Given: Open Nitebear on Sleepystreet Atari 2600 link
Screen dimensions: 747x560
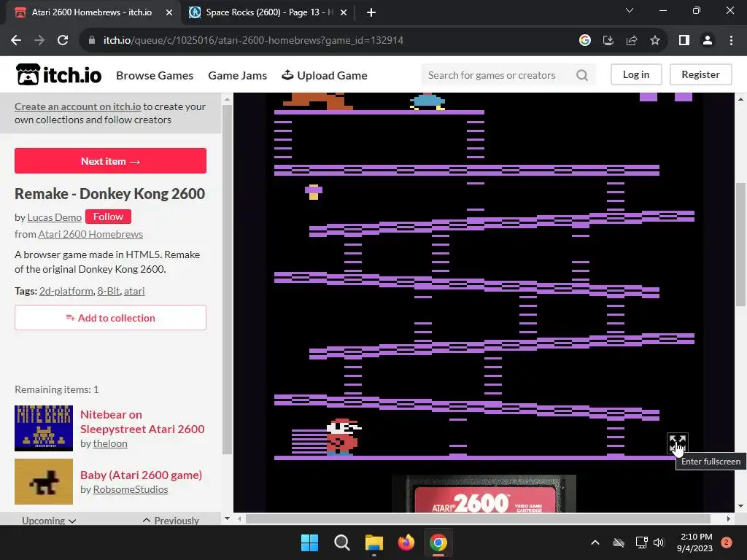Looking at the screenshot, I should click(142, 422).
